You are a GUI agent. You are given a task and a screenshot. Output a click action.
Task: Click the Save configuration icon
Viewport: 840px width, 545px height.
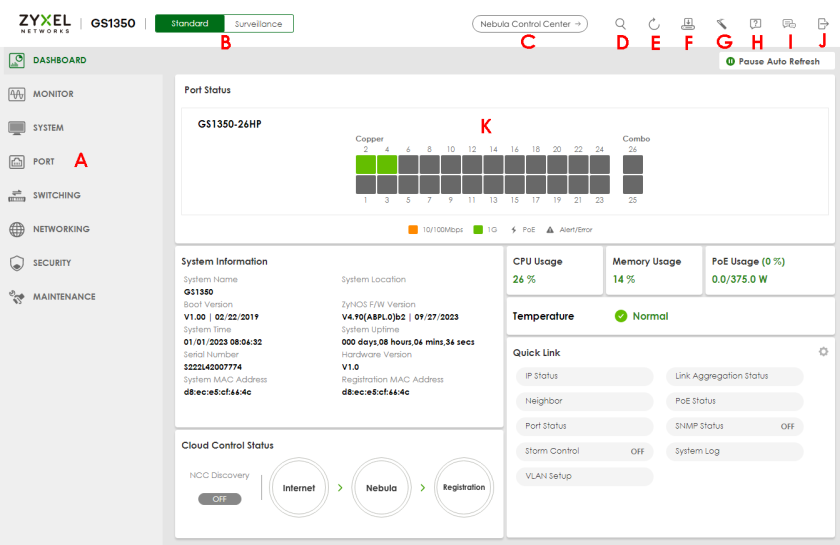688,24
